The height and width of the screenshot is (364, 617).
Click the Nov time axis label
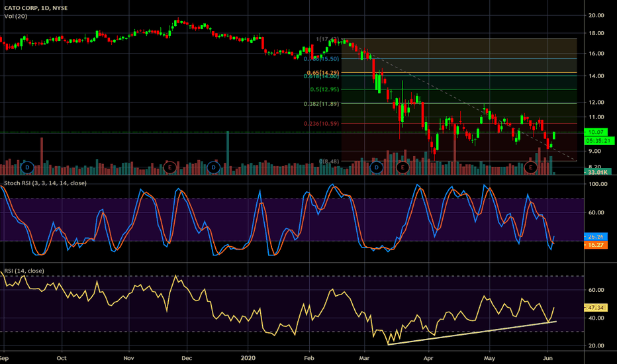[x=128, y=358]
